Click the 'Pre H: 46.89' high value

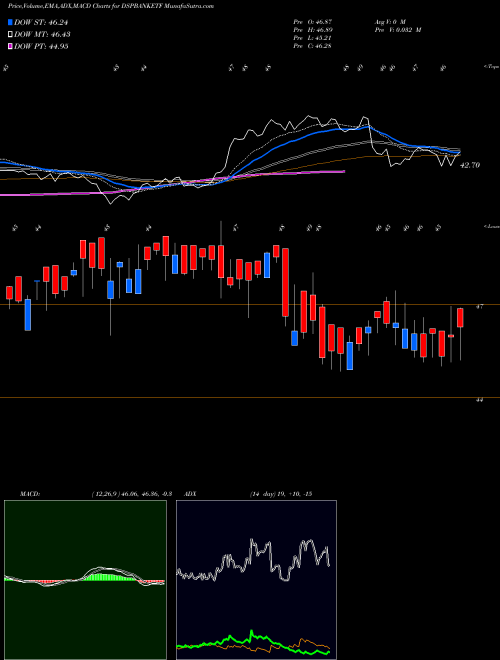(x=313, y=30)
